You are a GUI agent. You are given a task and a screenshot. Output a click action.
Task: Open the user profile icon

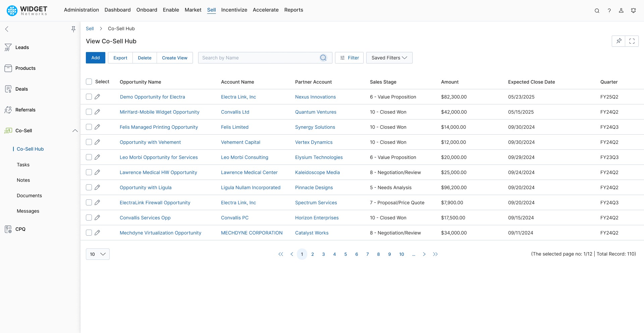[x=621, y=10]
